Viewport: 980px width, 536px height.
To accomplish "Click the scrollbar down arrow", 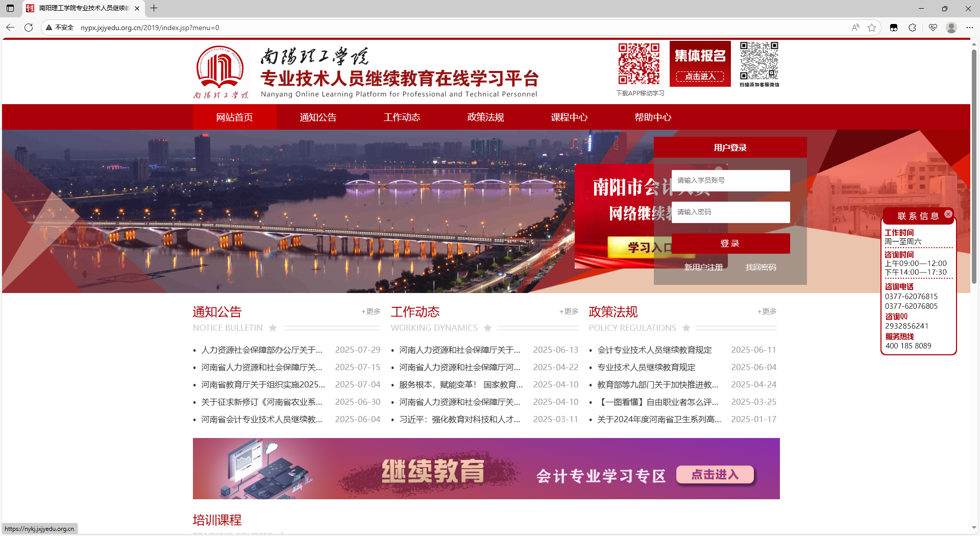I will (x=974, y=528).
